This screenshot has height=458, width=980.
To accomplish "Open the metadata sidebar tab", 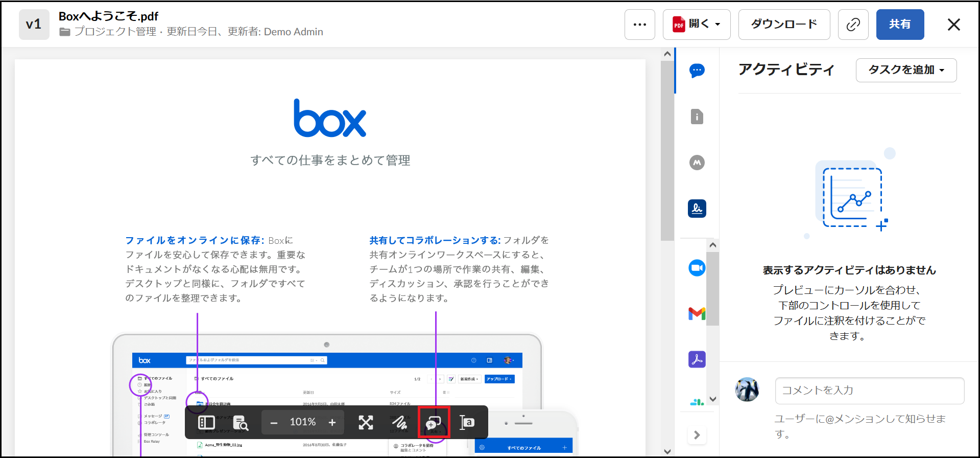I will point(697,163).
